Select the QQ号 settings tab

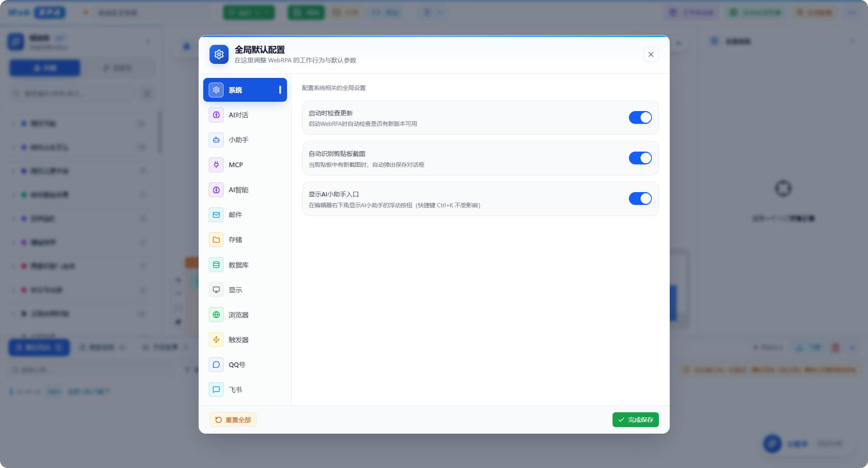click(x=245, y=365)
